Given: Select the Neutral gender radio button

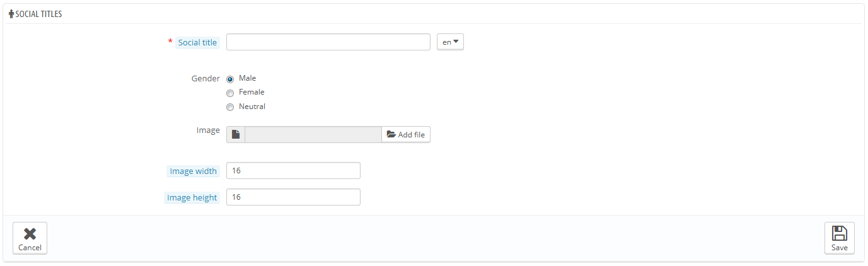Looking at the screenshot, I should pos(230,107).
